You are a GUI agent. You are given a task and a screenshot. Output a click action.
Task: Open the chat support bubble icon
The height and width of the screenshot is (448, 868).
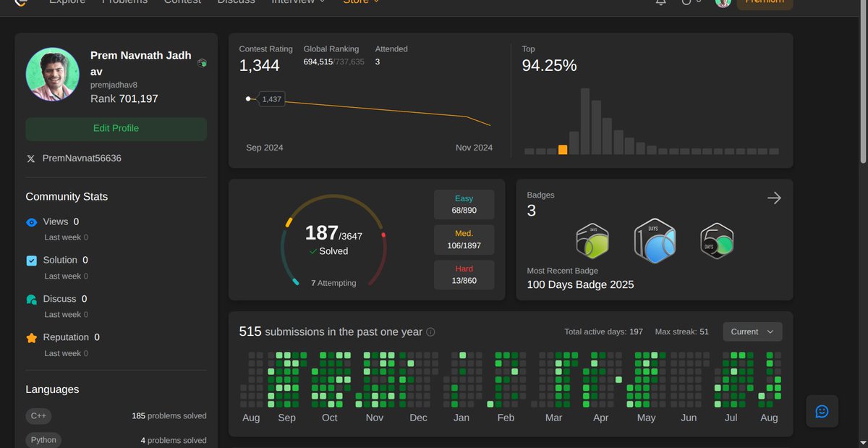pos(822,411)
